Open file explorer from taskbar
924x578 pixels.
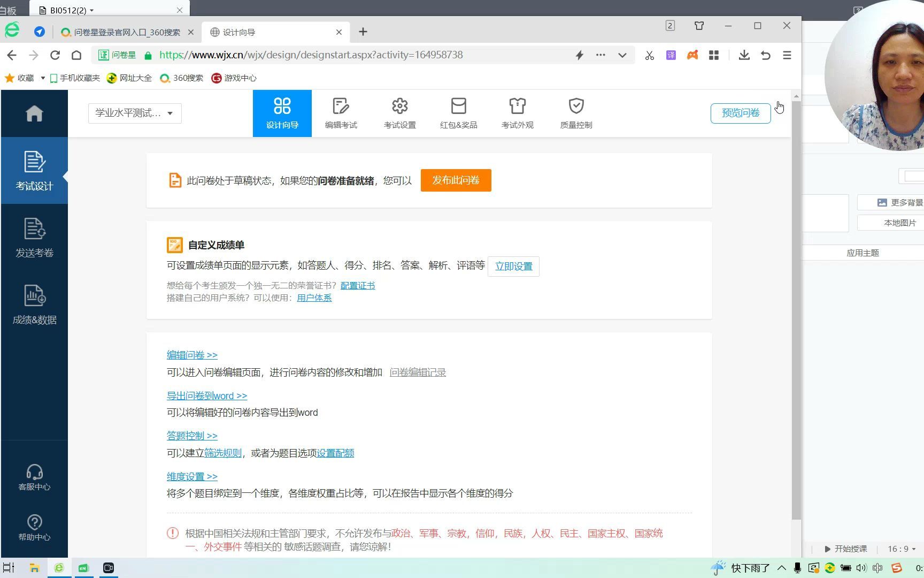click(x=34, y=568)
